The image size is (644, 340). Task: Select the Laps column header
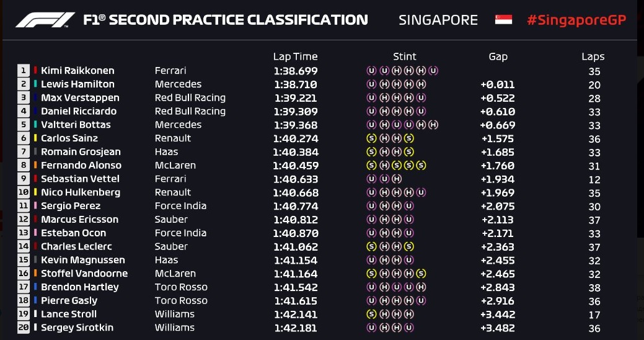pyautogui.click(x=593, y=56)
